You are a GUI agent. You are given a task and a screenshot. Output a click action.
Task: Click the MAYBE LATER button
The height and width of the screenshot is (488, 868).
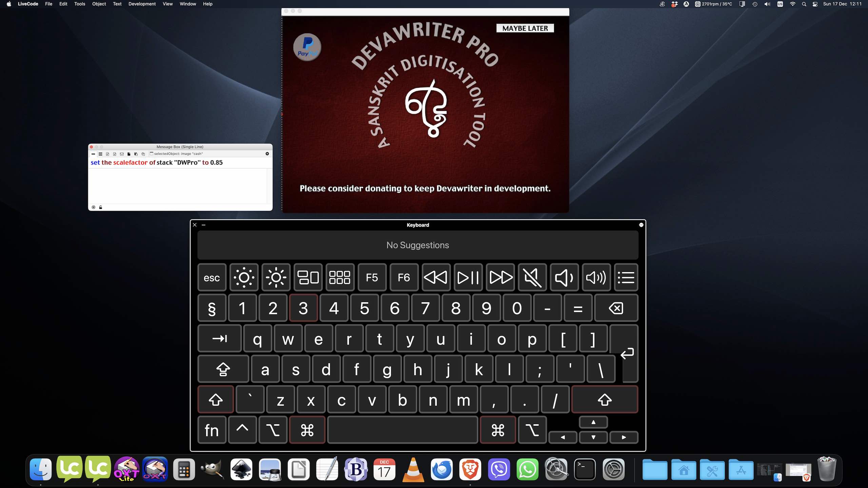point(525,28)
